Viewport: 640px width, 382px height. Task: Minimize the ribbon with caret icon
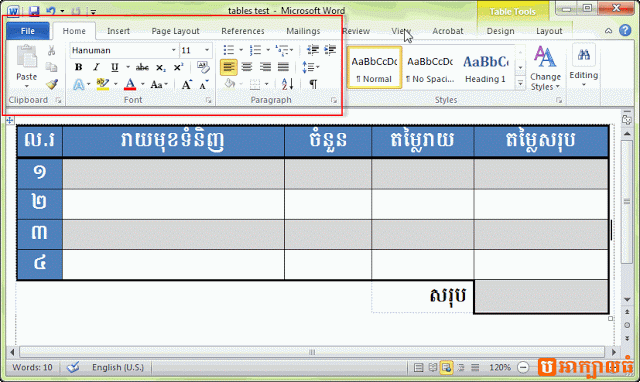(608, 31)
